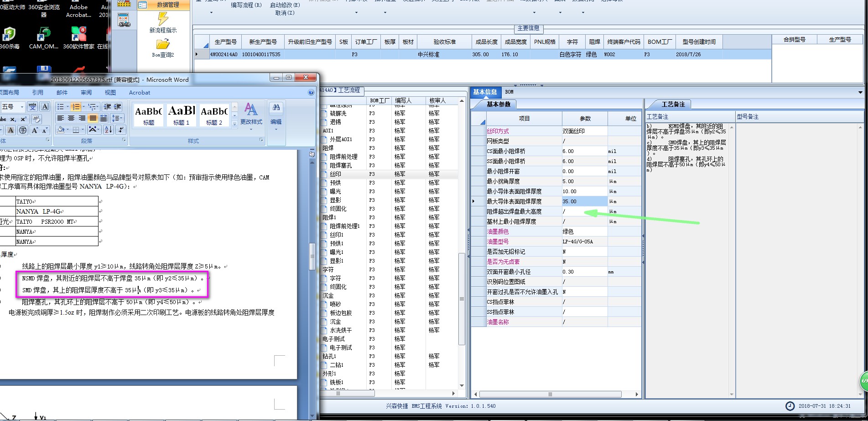This screenshot has width=868, height=421.
Task: Click the sort A-Z icon in Word
Action: (x=109, y=130)
